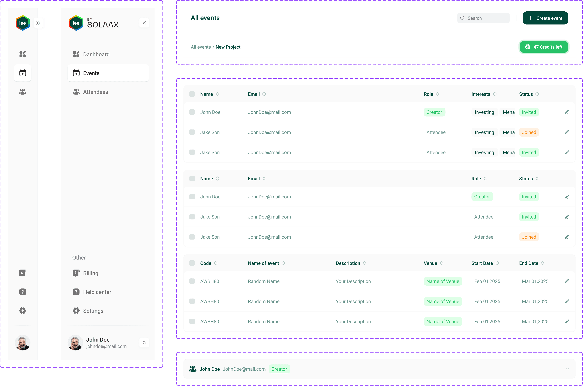Open Attendees in expanded sidebar menu
588x386 pixels.
point(95,92)
